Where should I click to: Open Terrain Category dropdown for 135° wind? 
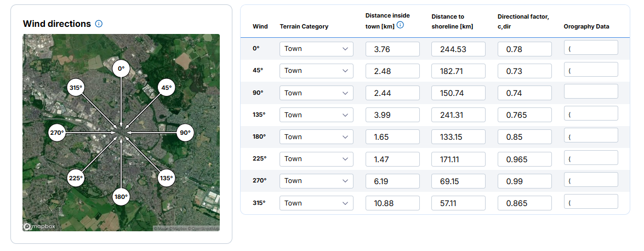[x=316, y=115]
